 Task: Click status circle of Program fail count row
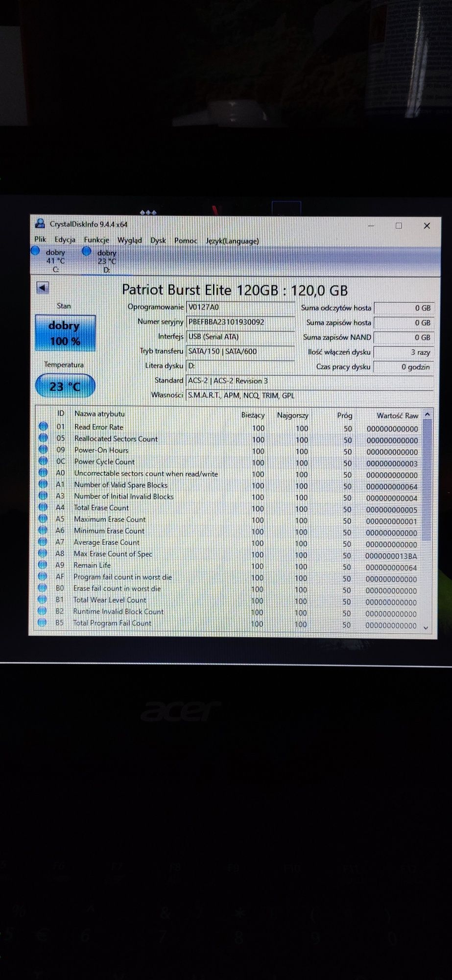click(43, 576)
